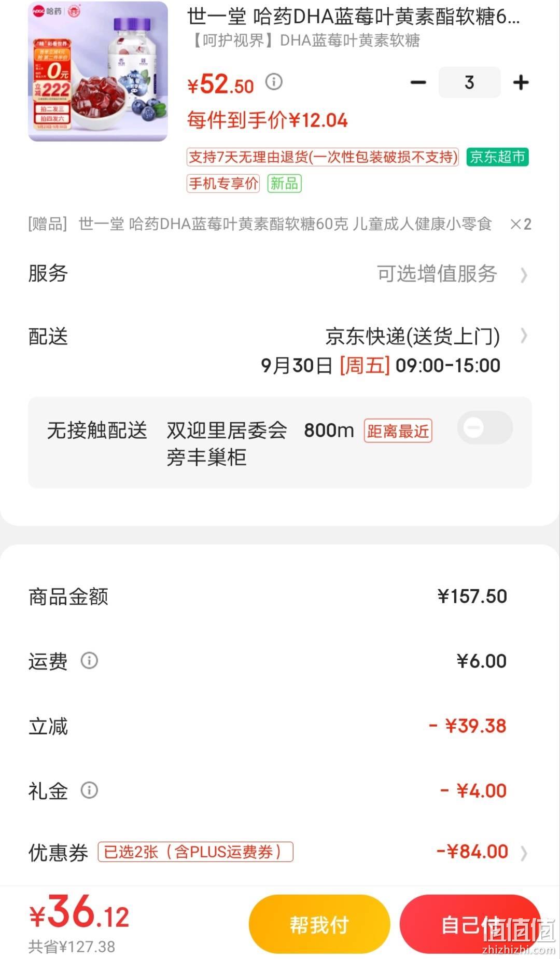Click the 手机专享价 tag

(x=223, y=183)
